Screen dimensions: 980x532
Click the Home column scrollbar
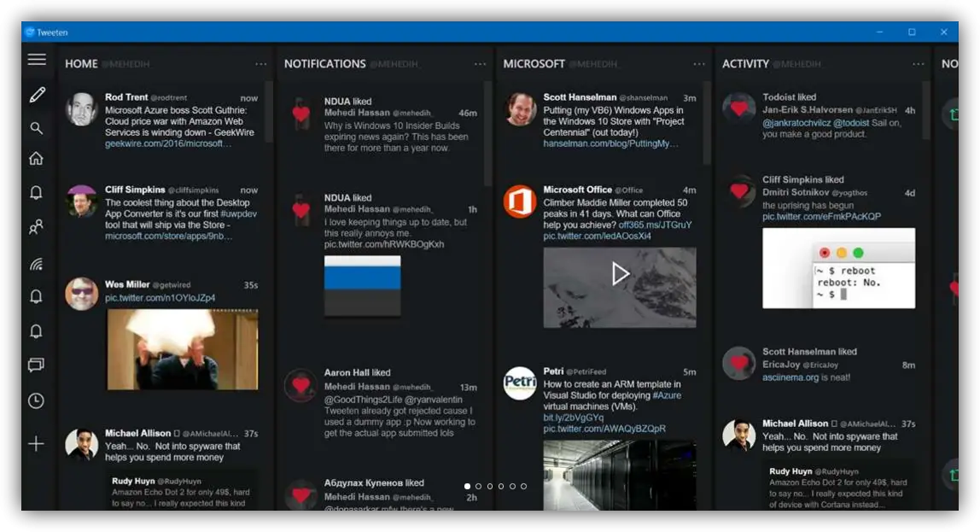(x=270, y=111)
